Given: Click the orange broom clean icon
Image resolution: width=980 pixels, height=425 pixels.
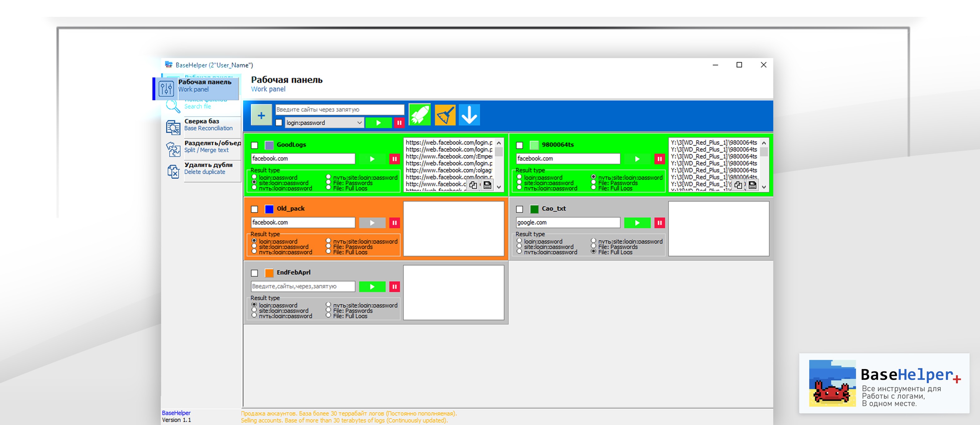Looking at the screenshot, I should 445,115.
